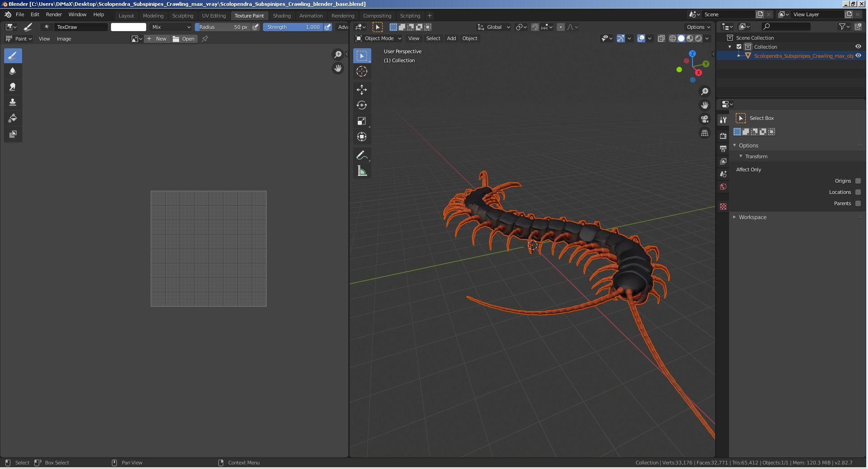Open World properties tab
Image resolution: width=868 pixels, height=469 pixels.
point(723,187)
